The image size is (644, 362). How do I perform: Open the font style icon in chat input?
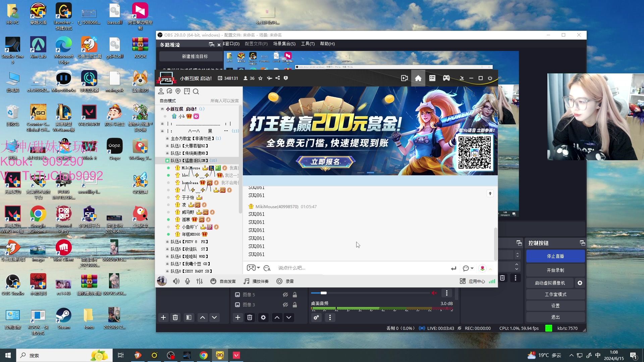pyautogui.click(x=267, y=268)
